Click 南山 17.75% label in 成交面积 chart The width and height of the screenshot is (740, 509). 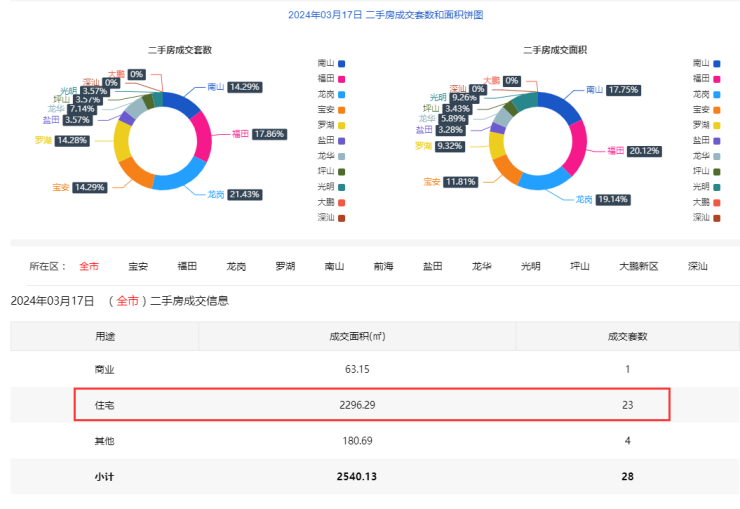pyautogui.click(x=621, y=89)
